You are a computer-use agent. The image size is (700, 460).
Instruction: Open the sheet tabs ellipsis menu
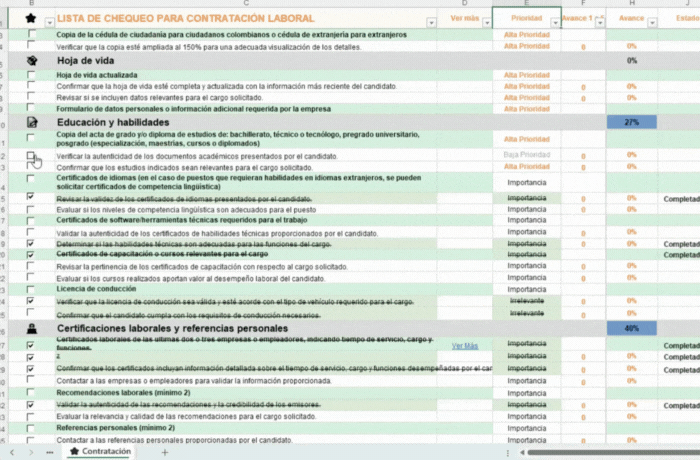50,452
